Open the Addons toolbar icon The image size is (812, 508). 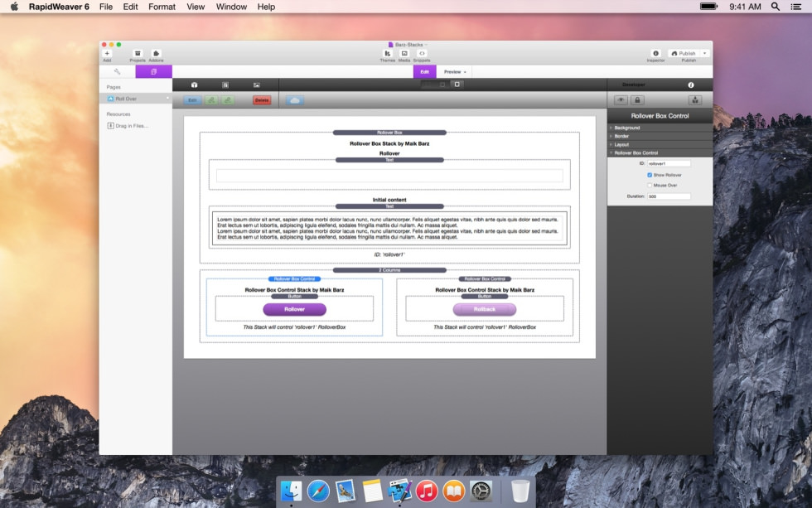pyautogui.click(x=156, y=53)
